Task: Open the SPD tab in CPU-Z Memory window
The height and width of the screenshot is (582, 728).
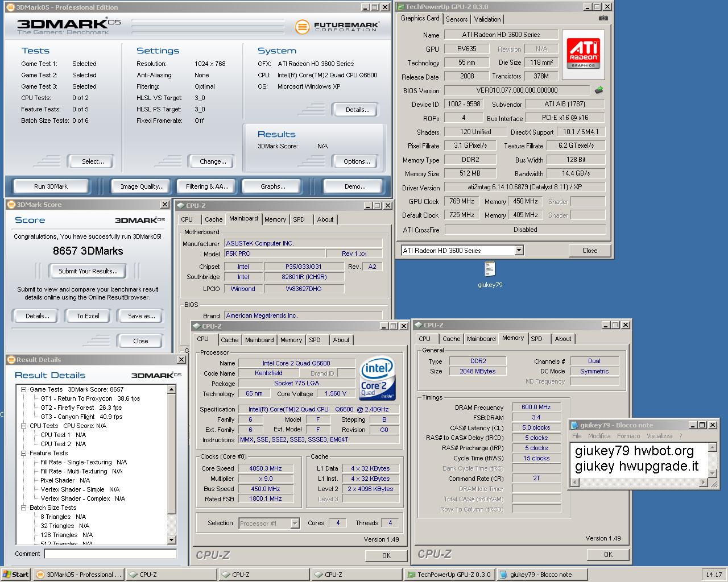Action: pos(536,339)
